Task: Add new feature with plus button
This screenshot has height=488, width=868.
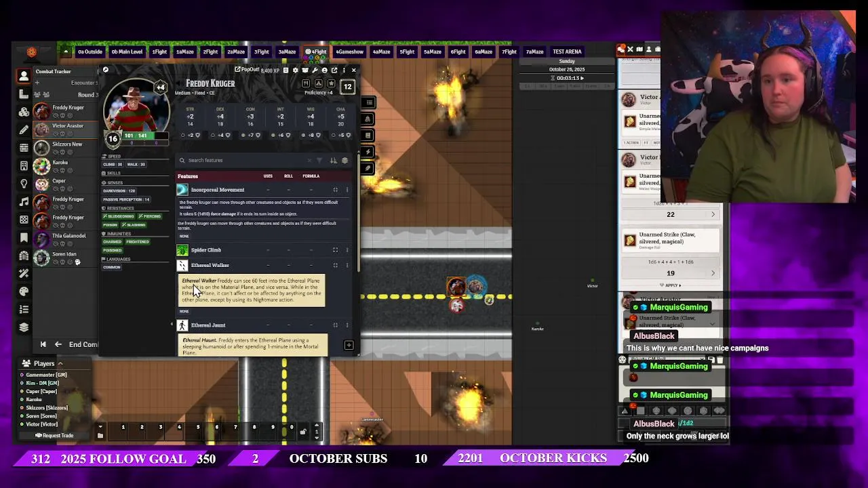Action: [349, 346]
